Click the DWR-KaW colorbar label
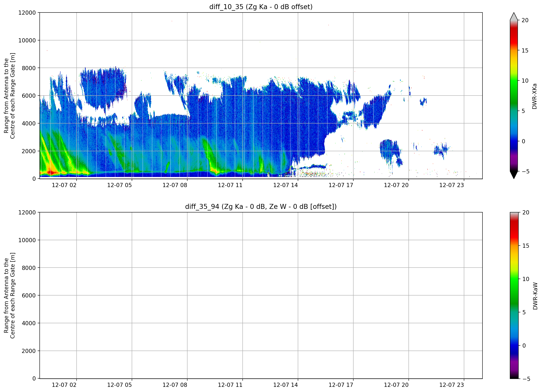Image resolution: width=542 pixels, height=392 pixels. (x=535, y=296)
